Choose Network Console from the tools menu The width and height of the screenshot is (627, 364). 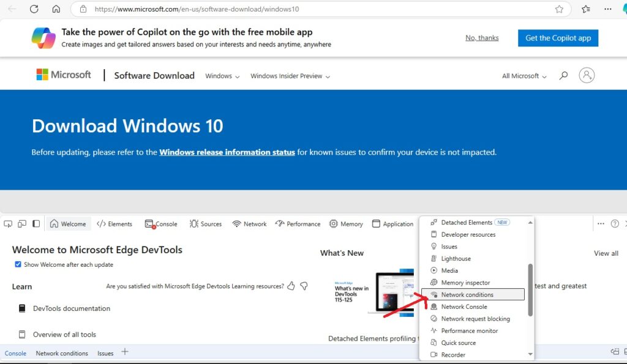(473, 306)
